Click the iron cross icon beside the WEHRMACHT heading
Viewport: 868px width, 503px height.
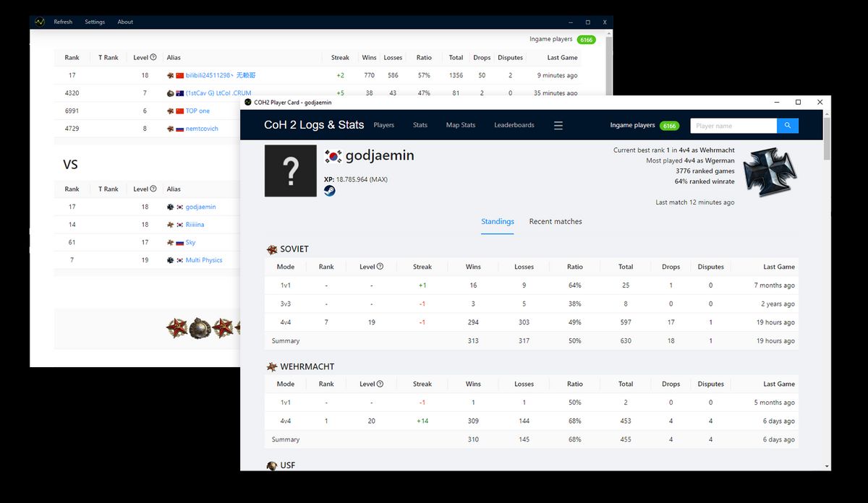tap(272, 367)
